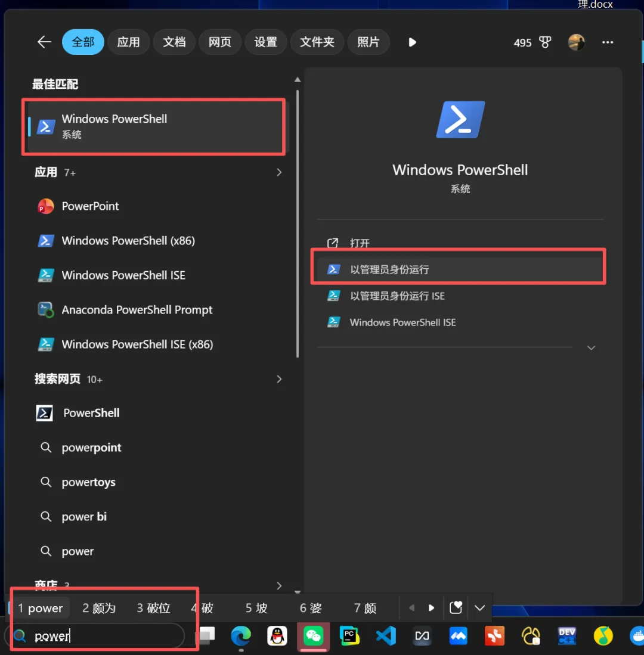Switch to the 网页 filter tab
Image resolution: width=644 pixels, height=655 pixels.
pyautogui.click(x=220, y=42)
